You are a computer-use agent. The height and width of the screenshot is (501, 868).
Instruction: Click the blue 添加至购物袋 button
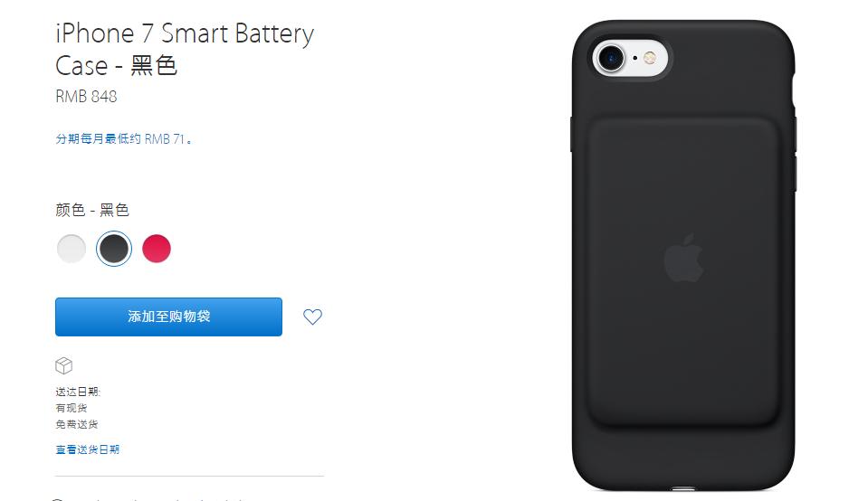pos(169,317)
